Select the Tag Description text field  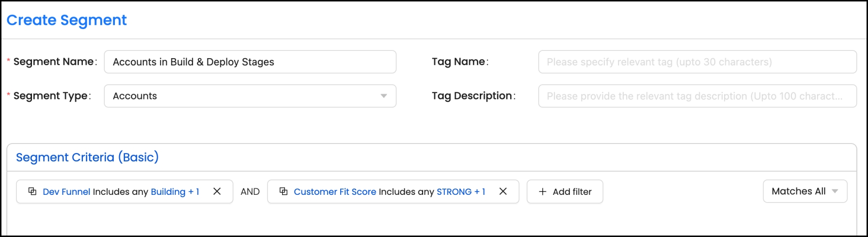pyautogui.click(x=697, y=96)
